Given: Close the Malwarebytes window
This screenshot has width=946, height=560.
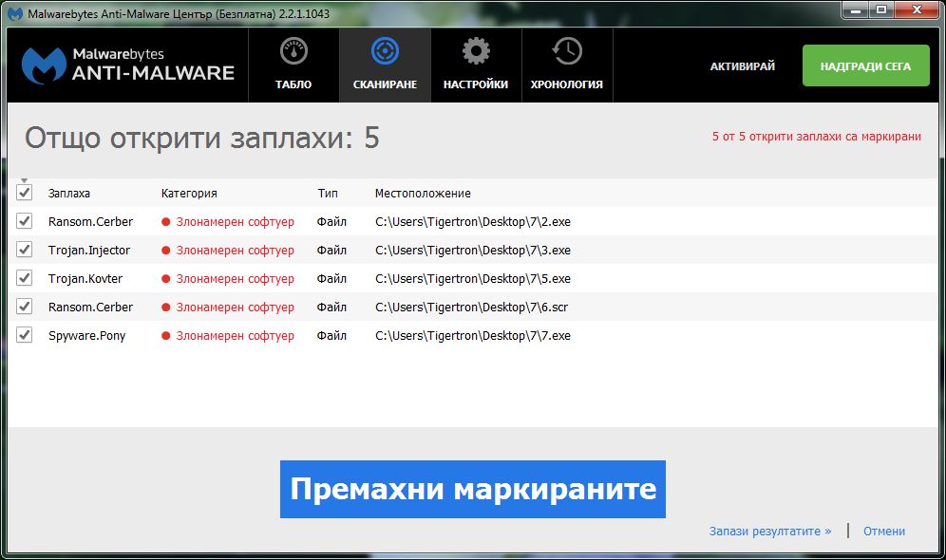Looking at the screenshot, I should [918, 10].
